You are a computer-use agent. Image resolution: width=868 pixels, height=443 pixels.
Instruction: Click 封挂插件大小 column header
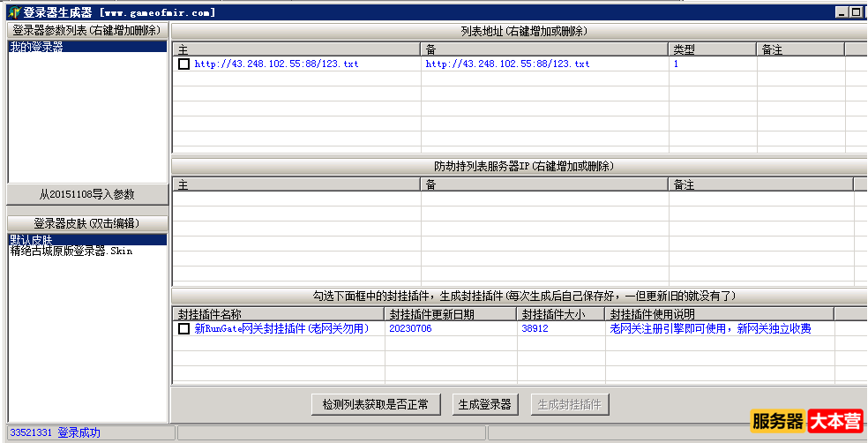(x=559, y=314)
